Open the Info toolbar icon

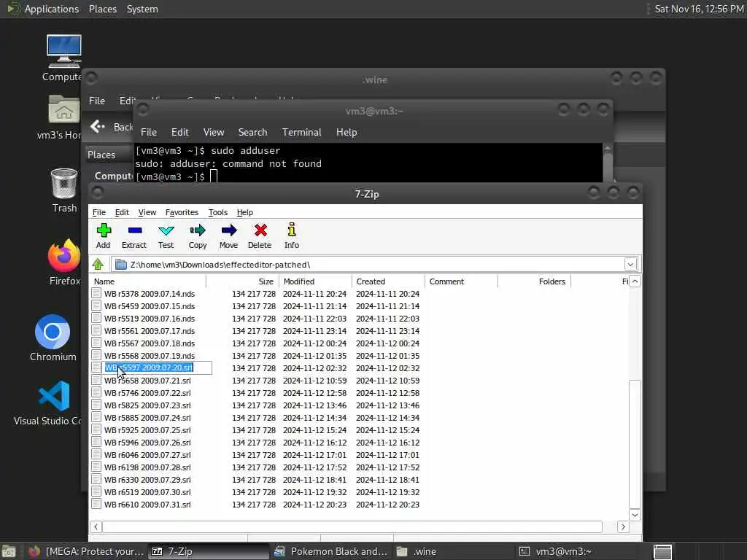click(x=292, y=236)
